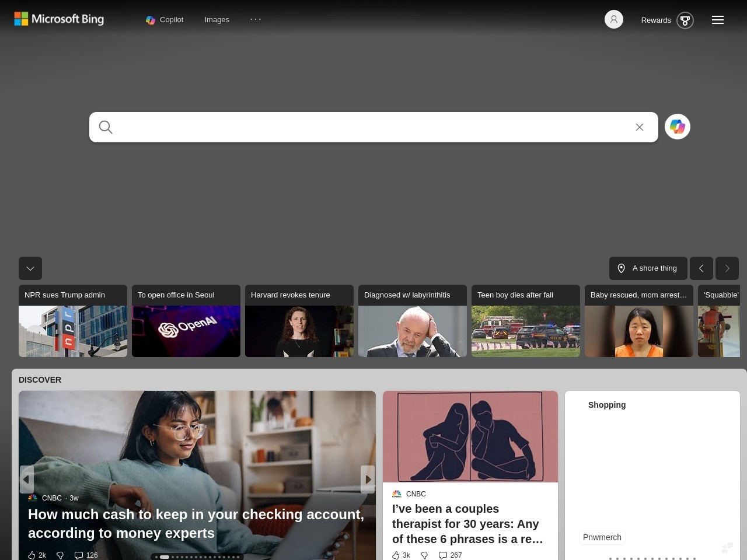
Task: Open the hamburger menu
Action: pos(717,19)
